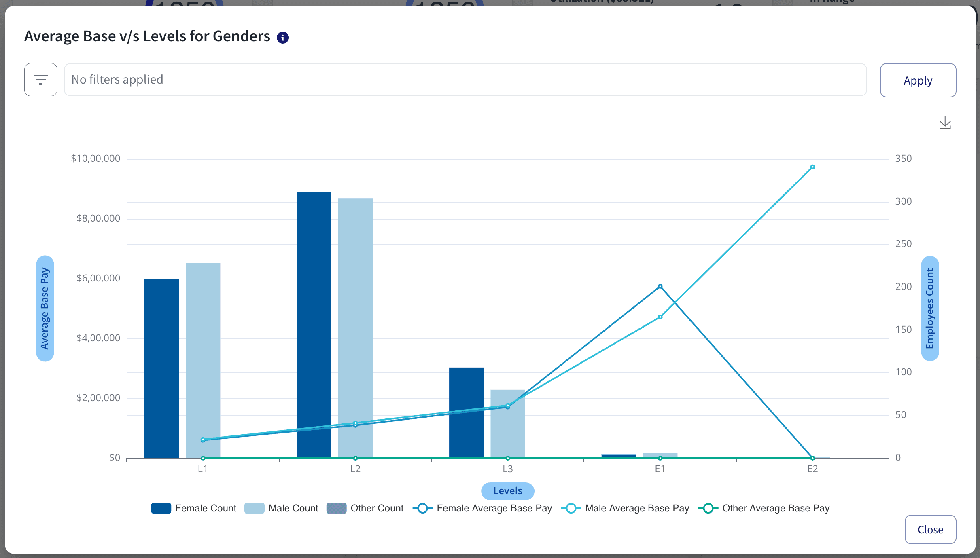The width and height of the screenshot is (980, 558).
Task: Close the Average Base dialog
Action: coord(930,530)
